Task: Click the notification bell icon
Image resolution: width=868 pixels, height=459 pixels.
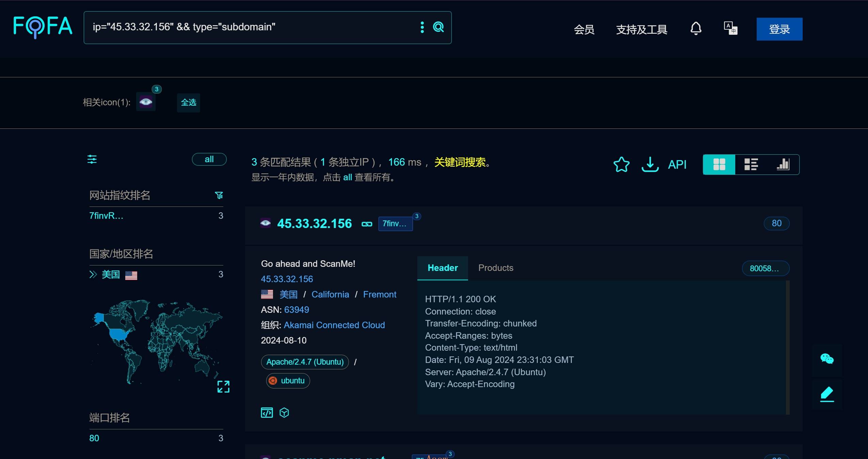Action: (x=696, y=29)
